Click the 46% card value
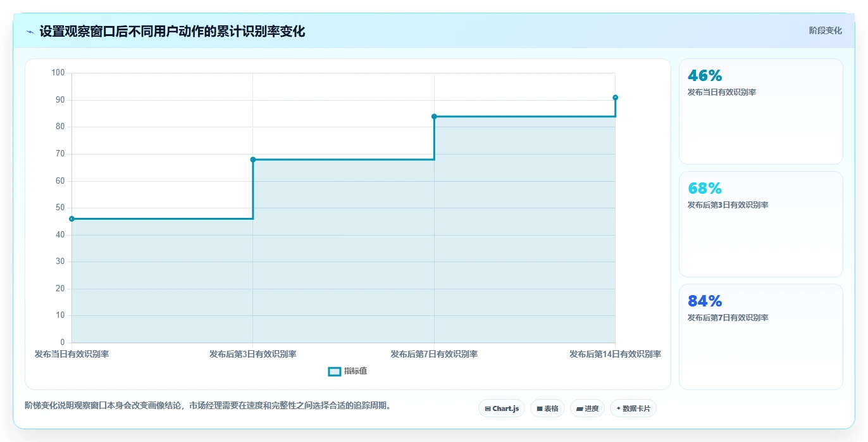The image size is (868, 442). tap(705, 76)
